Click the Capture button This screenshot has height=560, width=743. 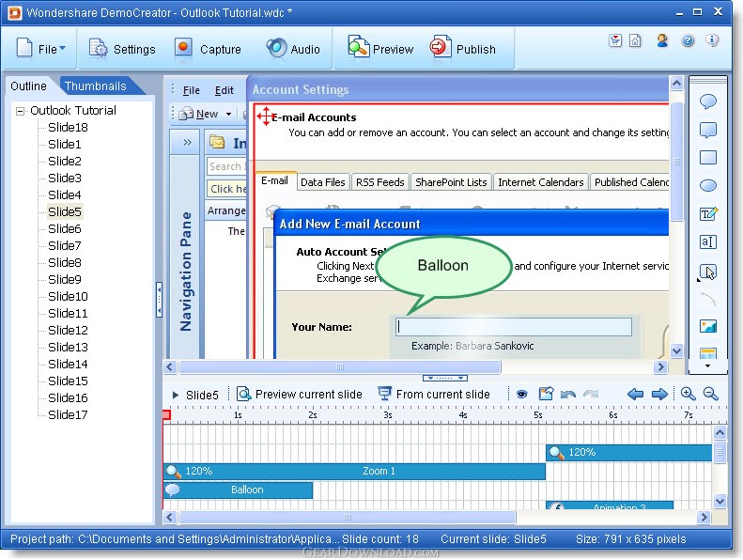click(x=208, y=49)
